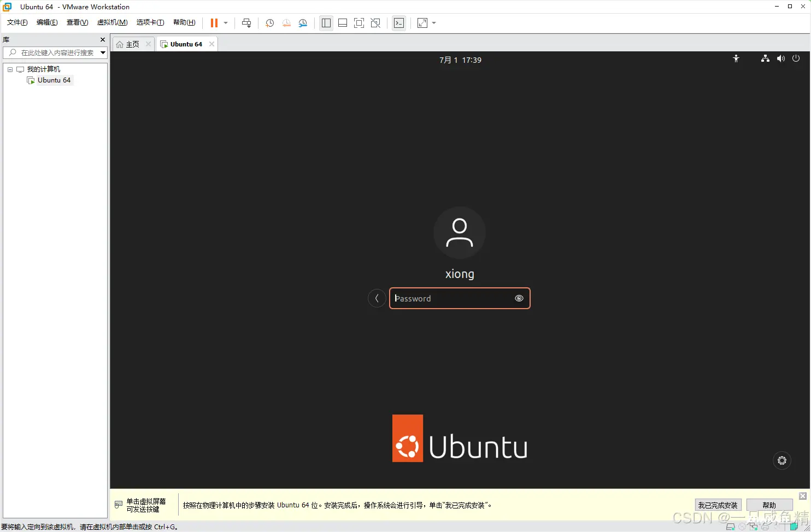Image resolution: width=811 pixels, height=532 pixels.
Task: Open the 帮助(H) menu
Action: click(x=184, y=22)
